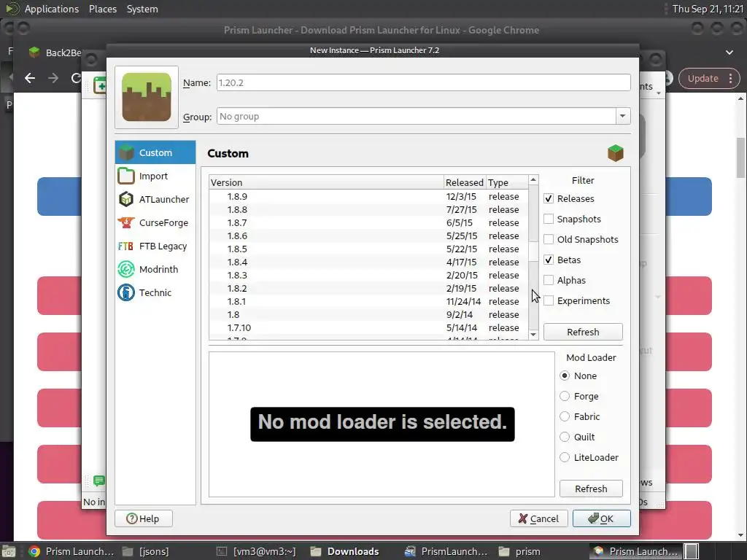Click the Back2Be tab favicon in Chrome

click(34, 52)
